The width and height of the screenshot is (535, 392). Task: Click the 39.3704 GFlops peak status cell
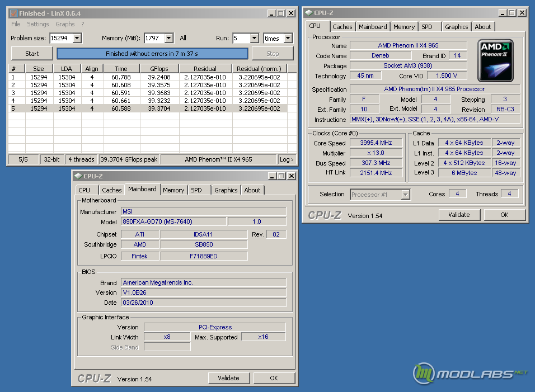pyautogui.click(x=129, y=159)
